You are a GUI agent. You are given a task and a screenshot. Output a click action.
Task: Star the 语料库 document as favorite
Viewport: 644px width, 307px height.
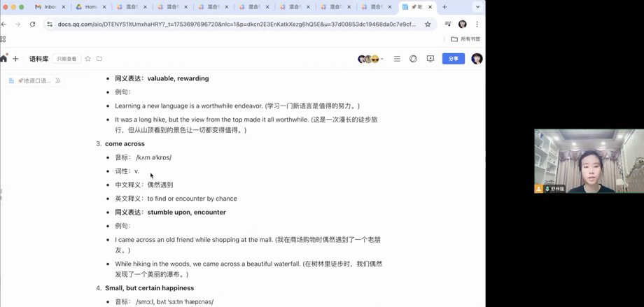(87, 59)
